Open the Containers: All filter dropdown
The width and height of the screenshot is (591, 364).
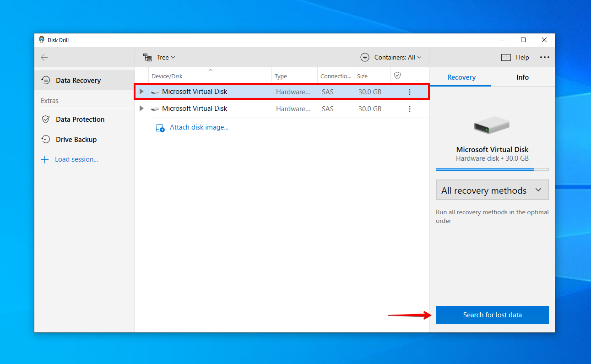391,57
